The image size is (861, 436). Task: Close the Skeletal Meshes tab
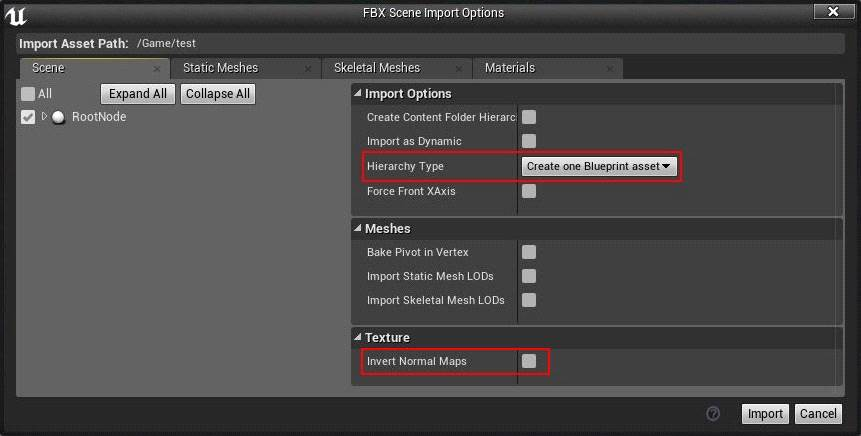click(459, 69)
